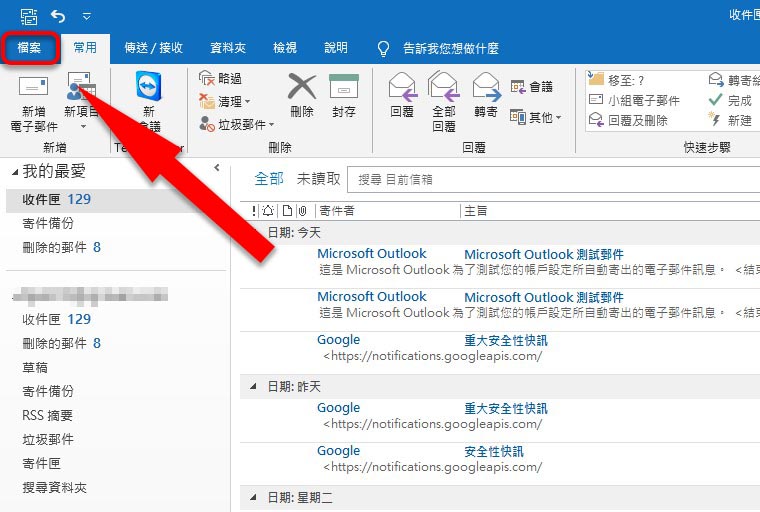
Task: Select the 新建 quick step
Action: click(730, 120)
